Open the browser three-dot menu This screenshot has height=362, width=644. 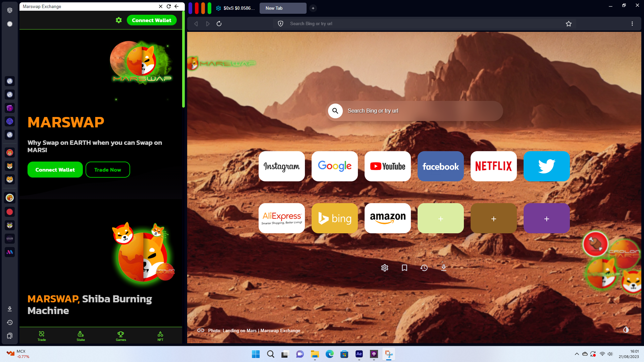[632, 24]
